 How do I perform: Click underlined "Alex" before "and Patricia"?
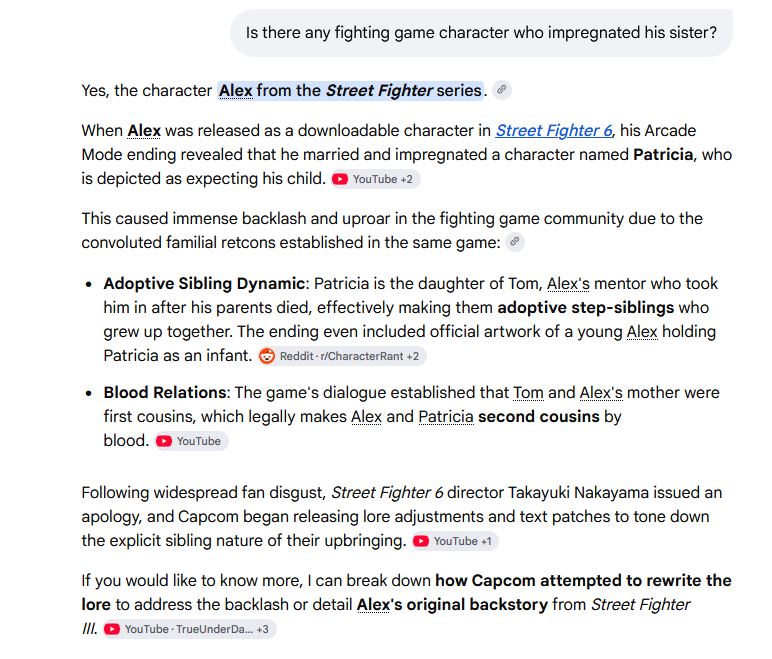point(366,417)
